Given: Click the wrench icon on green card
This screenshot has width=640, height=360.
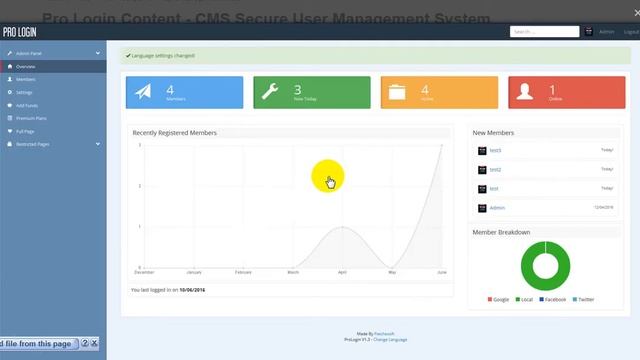Looking at the screenshot, I should [270, 91].
